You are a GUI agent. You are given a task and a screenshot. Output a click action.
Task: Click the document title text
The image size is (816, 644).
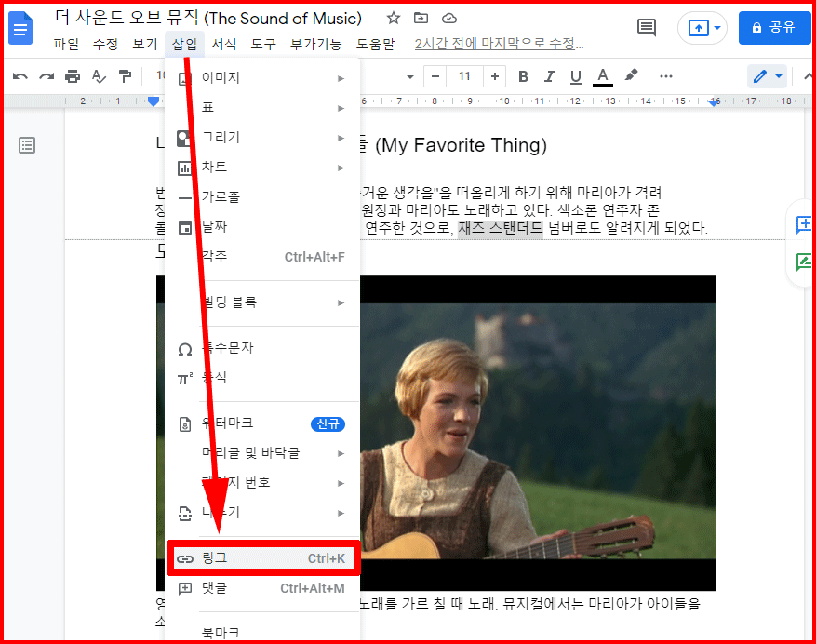click(208, 19)
